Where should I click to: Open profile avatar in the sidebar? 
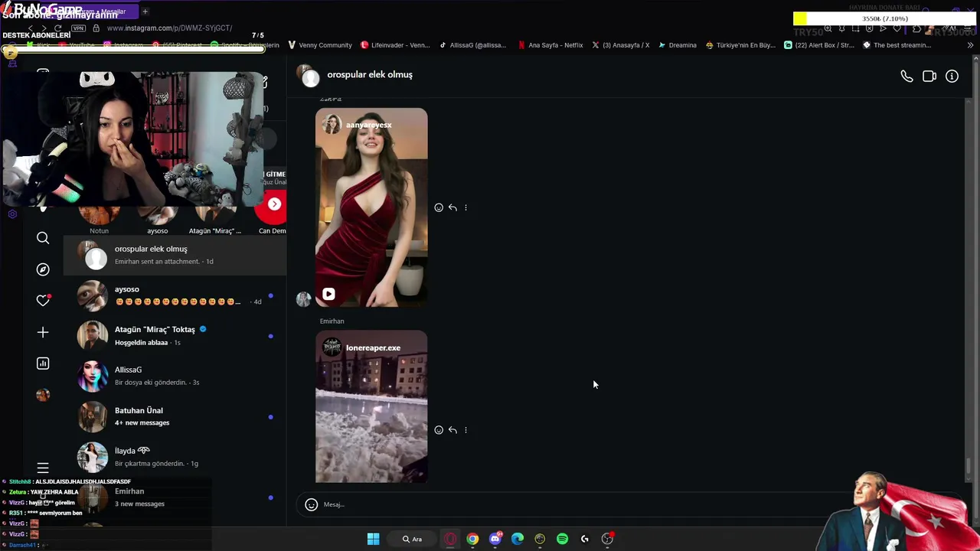click(x=43, y=395)
